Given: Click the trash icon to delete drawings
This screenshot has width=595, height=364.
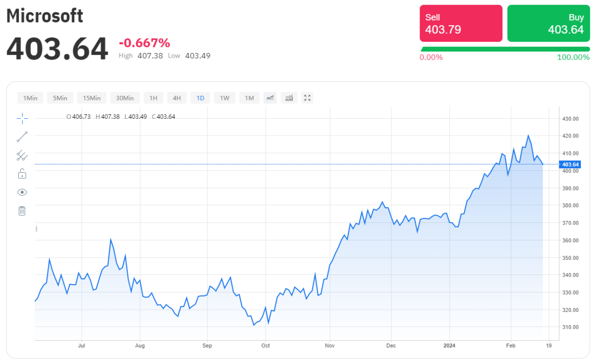Looking at the screenshot, I should pyautogui.click(x=22, y=211).
